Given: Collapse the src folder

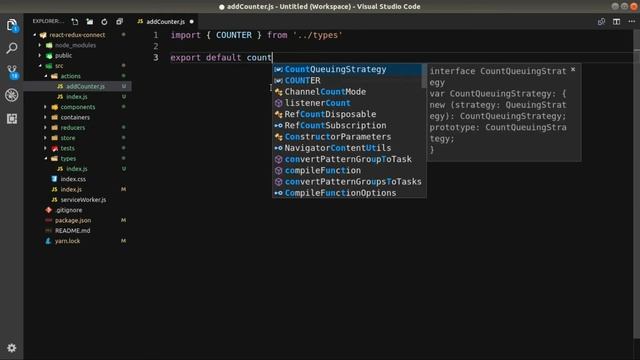Looking at the screenshot, I should click(x=40, y=66).
